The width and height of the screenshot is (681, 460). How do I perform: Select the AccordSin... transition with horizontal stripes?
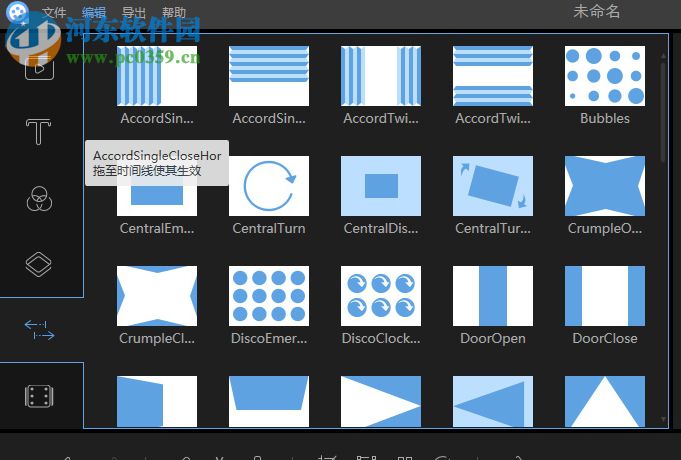[x=269, y=76]
